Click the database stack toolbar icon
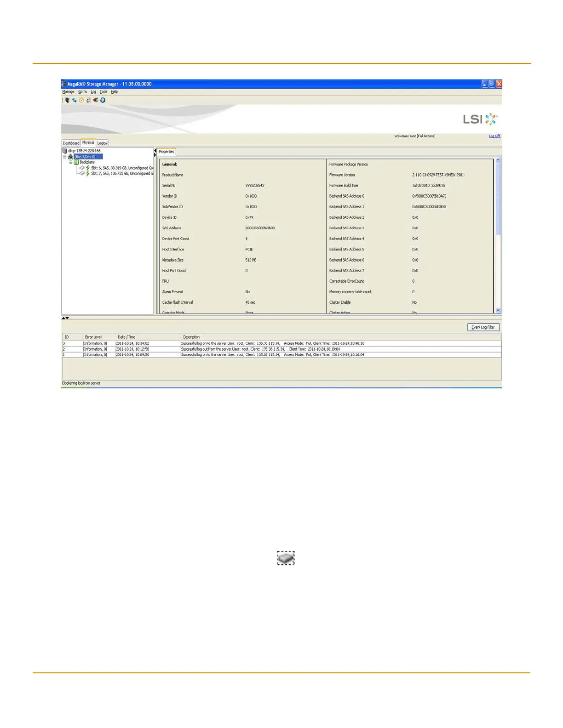This screenshot has height=728, width=563. (88, 100)
